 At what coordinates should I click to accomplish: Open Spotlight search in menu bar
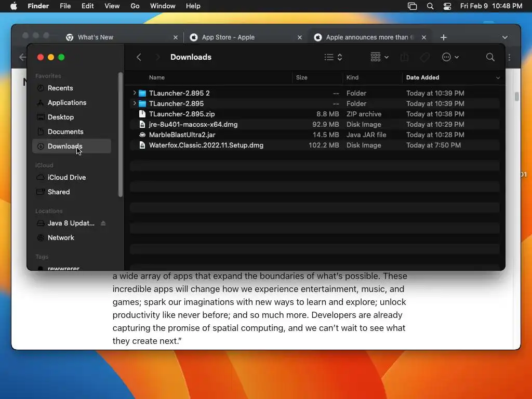[430, 6]
